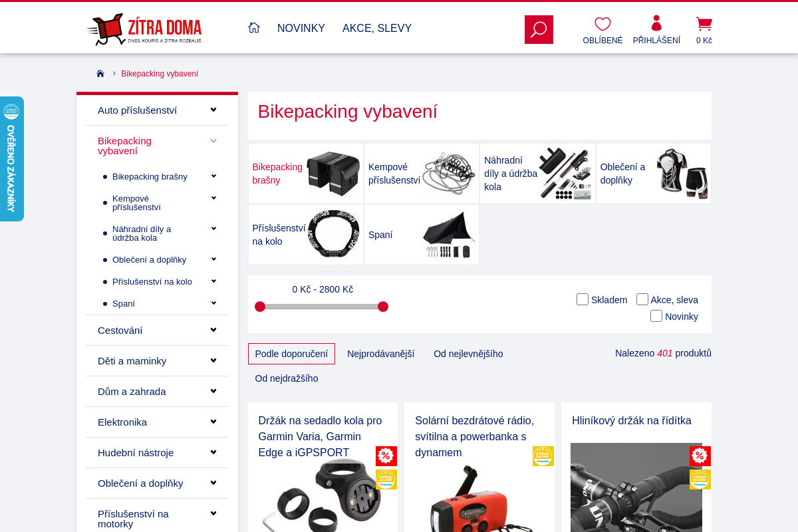Sort products by Nejprodávanější
Viewport: 798px width, 532px height.
[380, 353]
